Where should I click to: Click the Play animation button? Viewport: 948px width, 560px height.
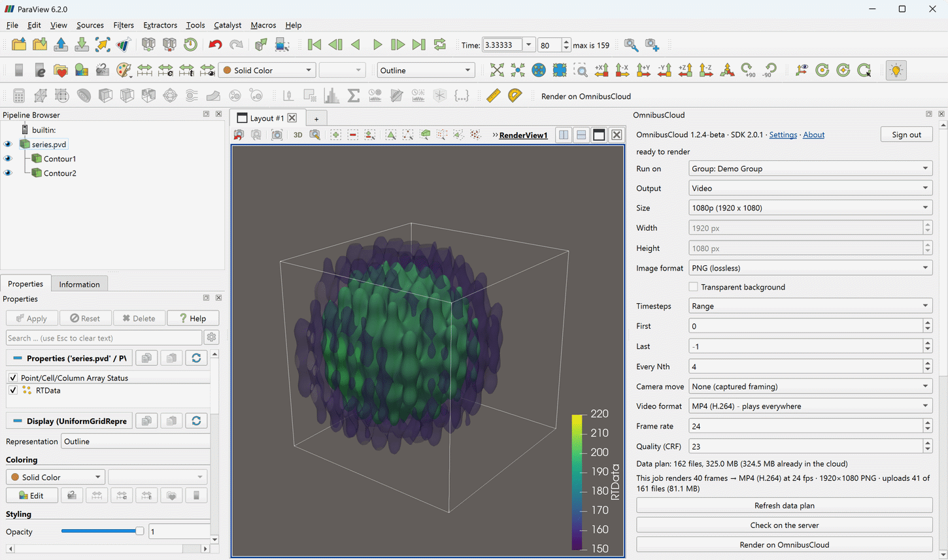377,45
